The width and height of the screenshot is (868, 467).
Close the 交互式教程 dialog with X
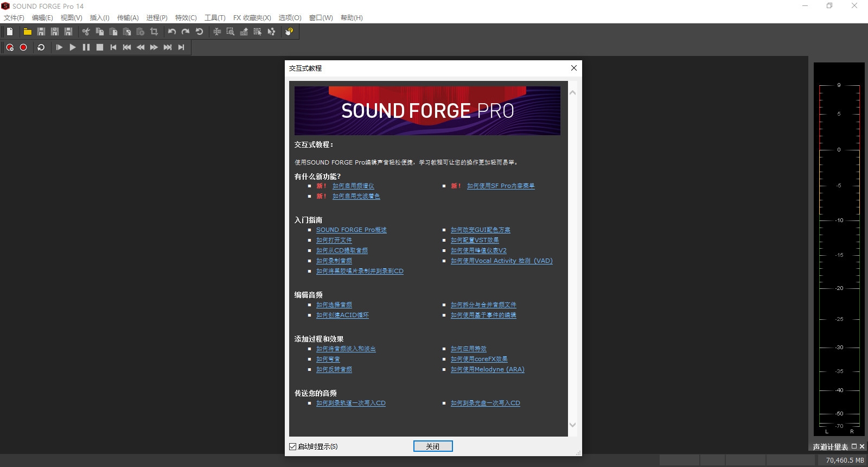tap(574, 68)
